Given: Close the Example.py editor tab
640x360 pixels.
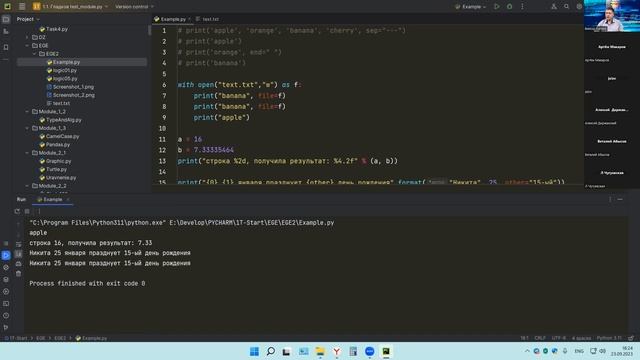Looking at the screenshot, I should click(189, 19).
